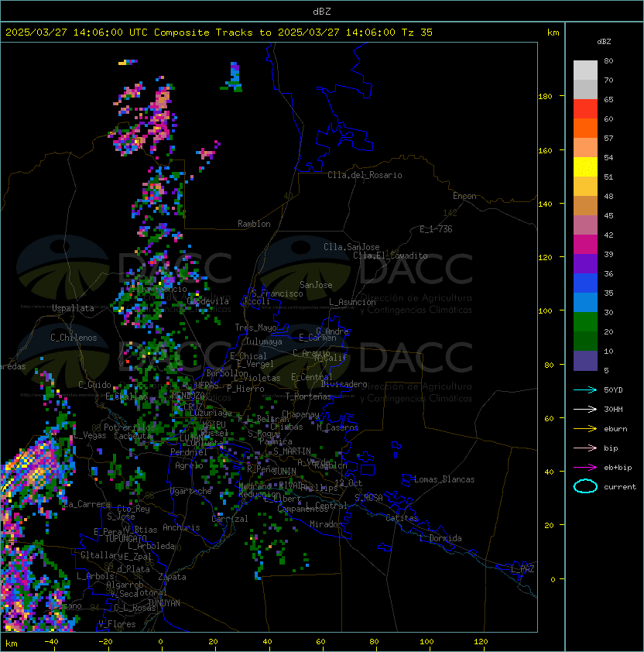Click the E_1-736 map label
The image size is (644, 652).
point(436,229)
